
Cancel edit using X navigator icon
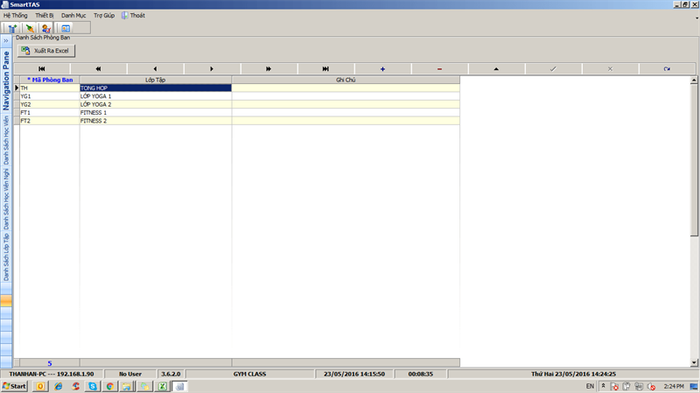click(610, 69)
